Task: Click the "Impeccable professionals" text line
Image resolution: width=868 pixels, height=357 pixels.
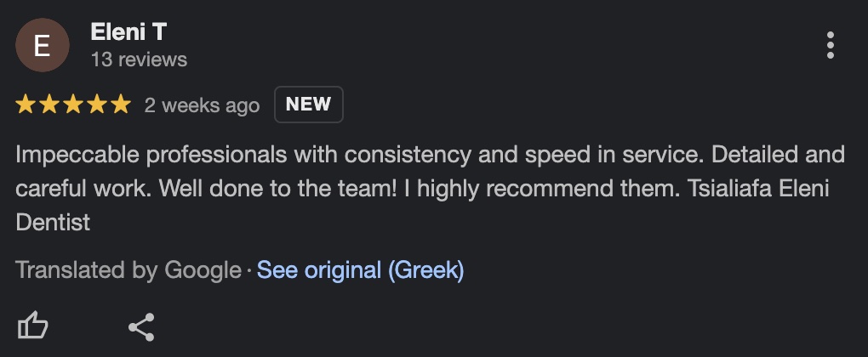Action: [x=153, y=156]
